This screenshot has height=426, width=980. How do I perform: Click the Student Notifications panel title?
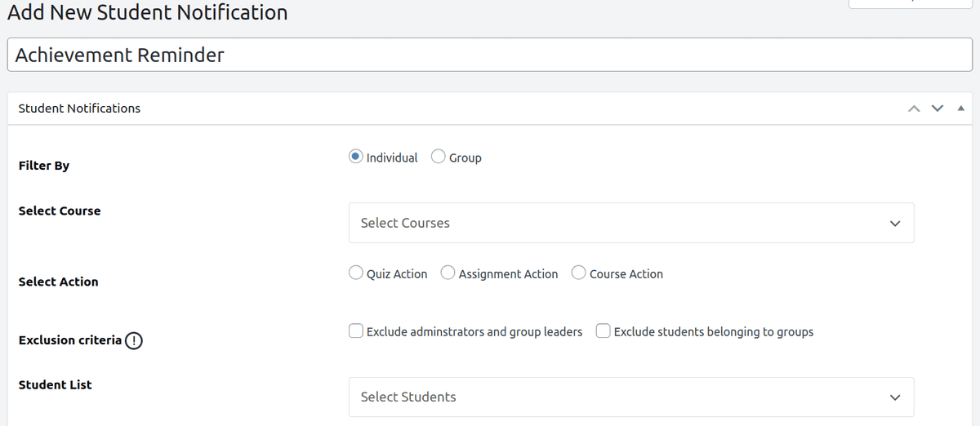click(x=79, y=109)
